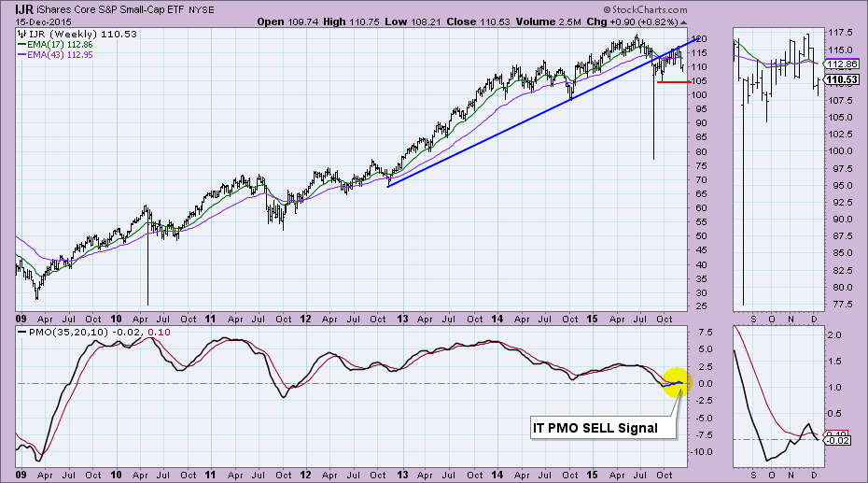Click the 77.5 label on zoom panel price axis
868x483 pixels.
click(x=842, y=305)
